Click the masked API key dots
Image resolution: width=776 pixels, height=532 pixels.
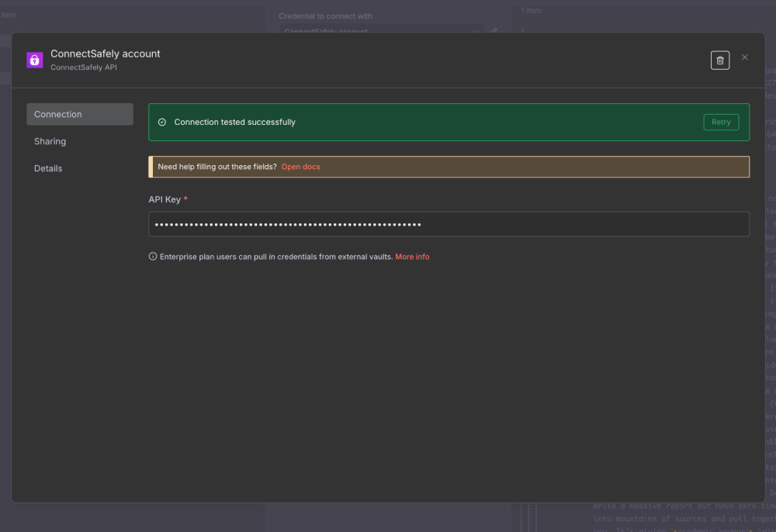[x=286, y=224]
